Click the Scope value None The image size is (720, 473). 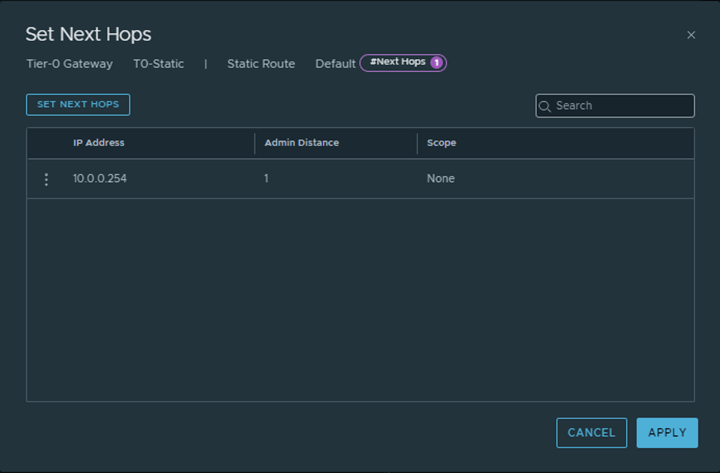440,179
